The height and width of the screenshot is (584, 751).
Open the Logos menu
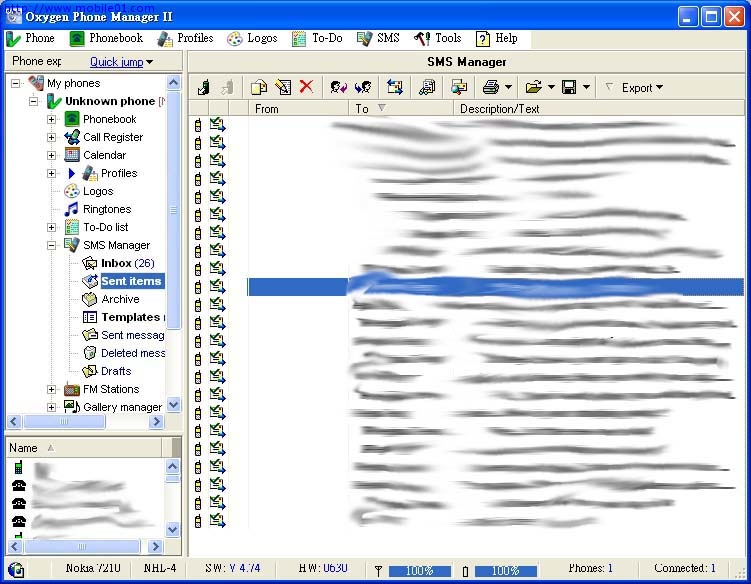click(x=252, y=38)
